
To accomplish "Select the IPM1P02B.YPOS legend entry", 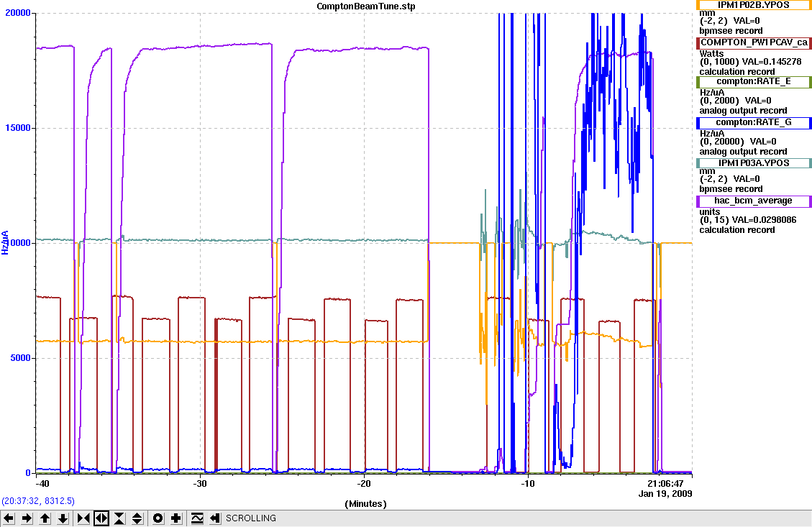I will pos(754,4).
